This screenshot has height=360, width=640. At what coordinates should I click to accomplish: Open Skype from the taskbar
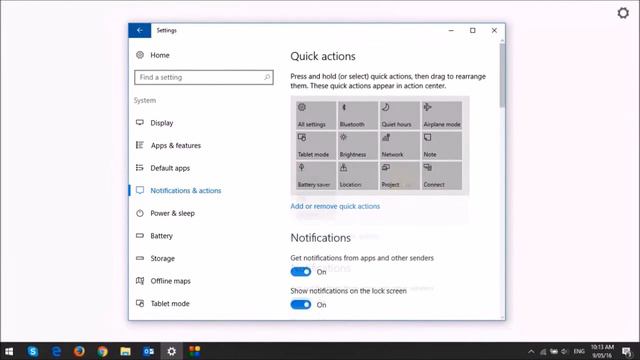coord(33,351)
